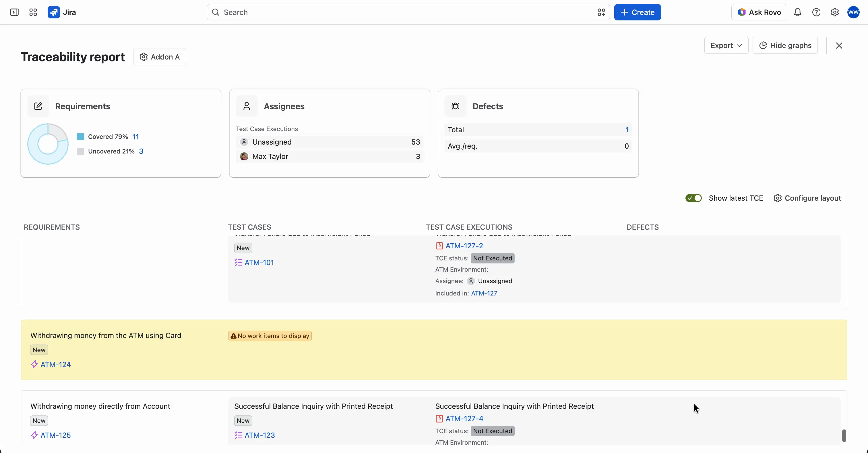Open notifications bell icon

pyautogui.click(x=798, y=12)
